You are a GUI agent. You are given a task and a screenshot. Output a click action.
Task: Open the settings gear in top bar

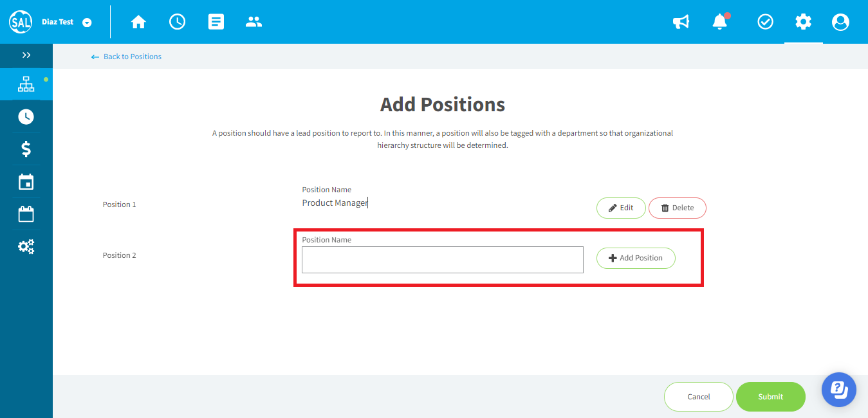[803, 22]
